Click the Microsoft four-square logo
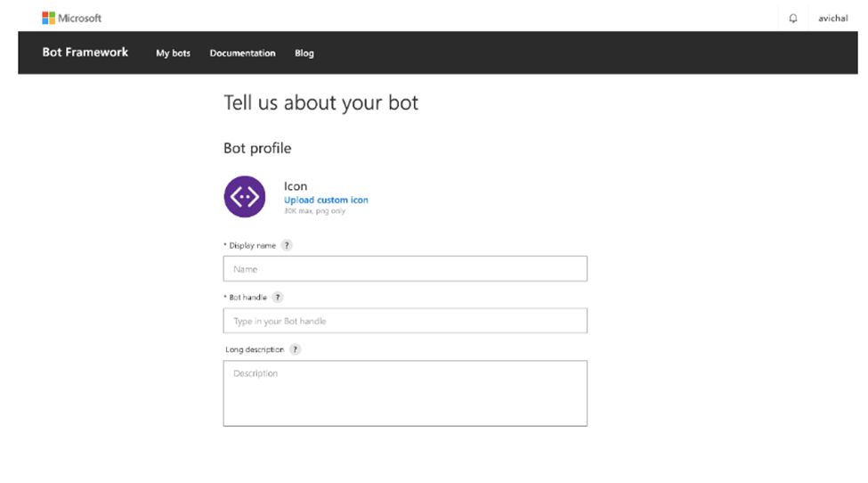 pos(48,18)
